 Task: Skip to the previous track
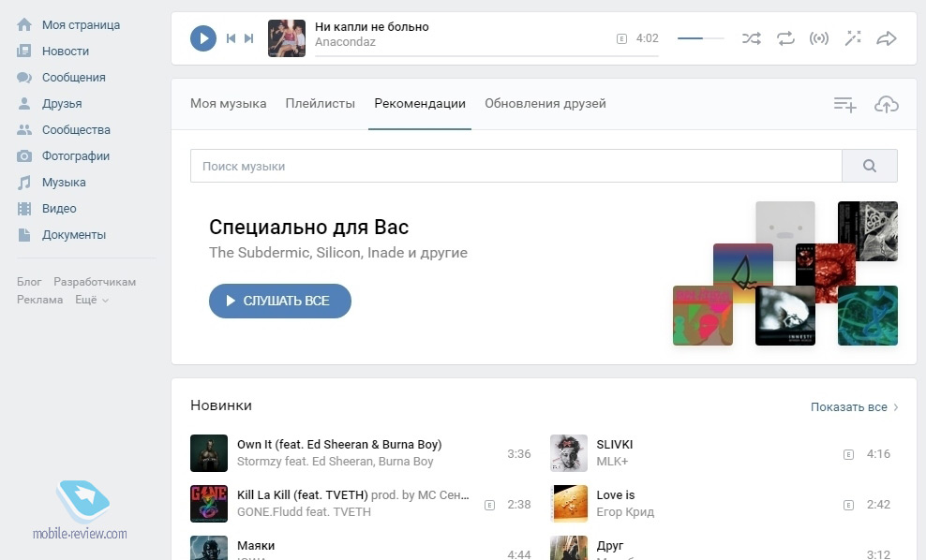click(x=231, y=38)
